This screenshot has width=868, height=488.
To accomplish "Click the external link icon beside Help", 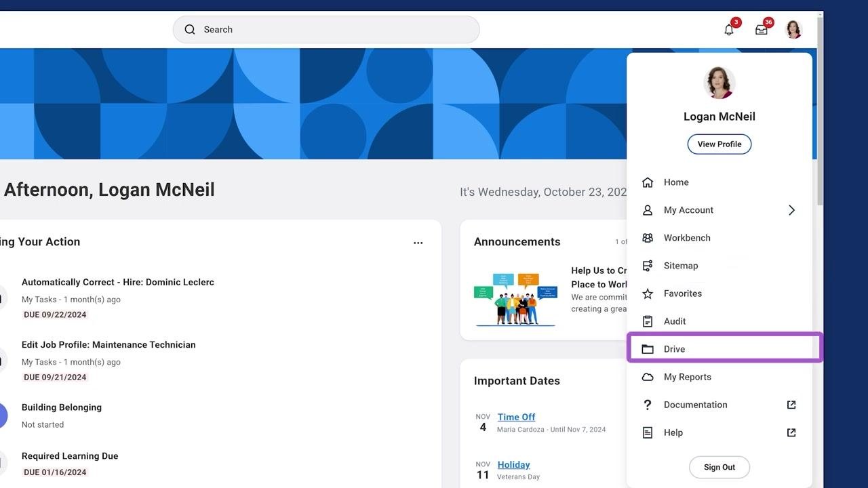I will coord(791,432).
